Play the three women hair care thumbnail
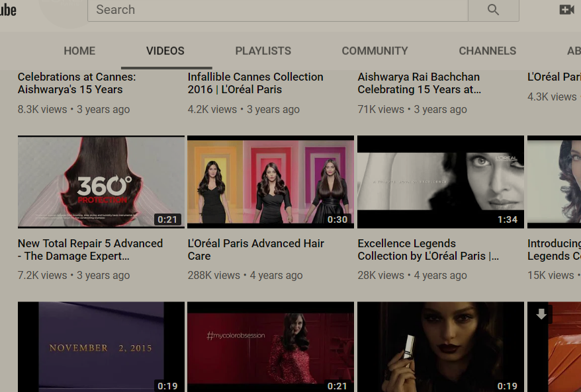Viewport: 581px width, 392px height. pyautogui.click(x=271, y=182)
